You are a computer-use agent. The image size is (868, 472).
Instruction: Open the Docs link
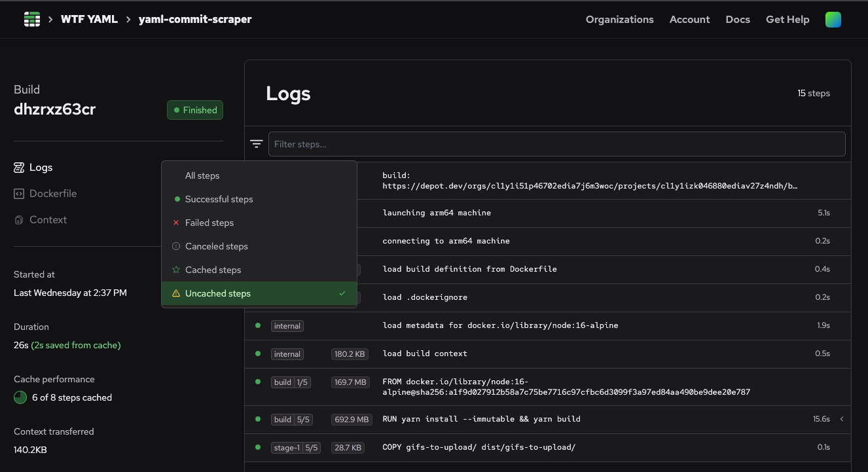pos(738,20)
